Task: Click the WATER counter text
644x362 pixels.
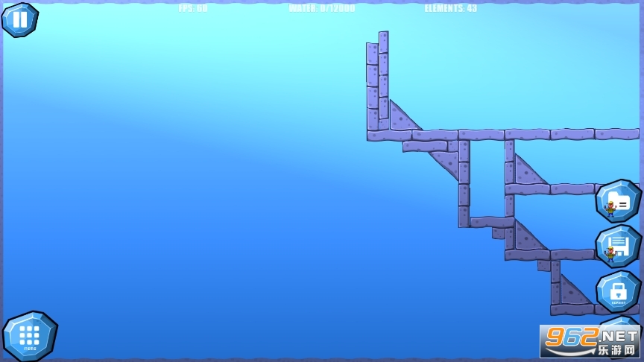Action: [x=322, y=8]
